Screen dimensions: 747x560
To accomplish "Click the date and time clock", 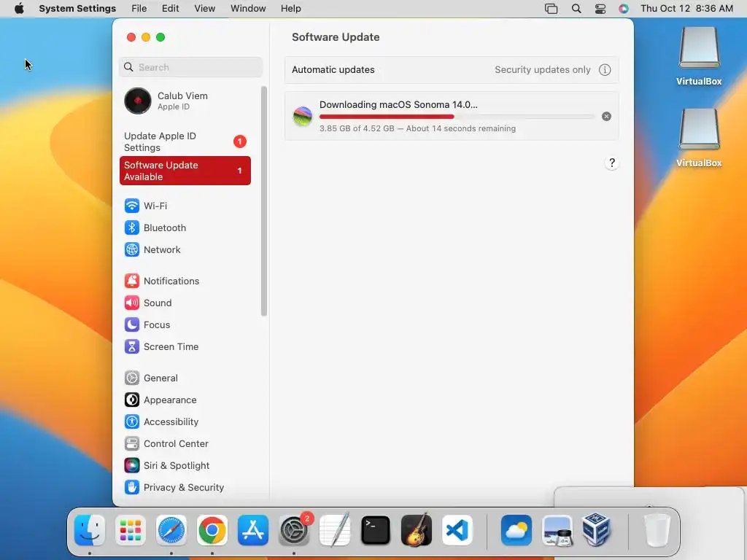I will pyautogui.click(x=686, y=9).
